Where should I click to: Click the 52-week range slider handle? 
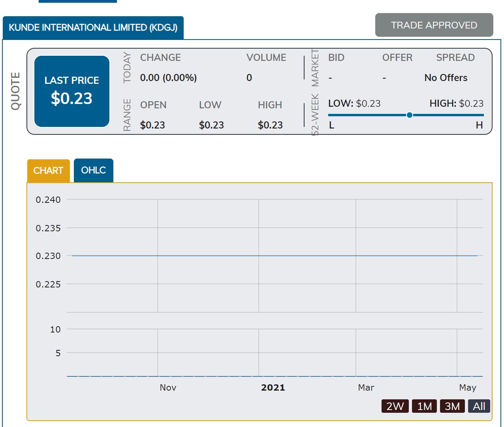coord(410,115)
